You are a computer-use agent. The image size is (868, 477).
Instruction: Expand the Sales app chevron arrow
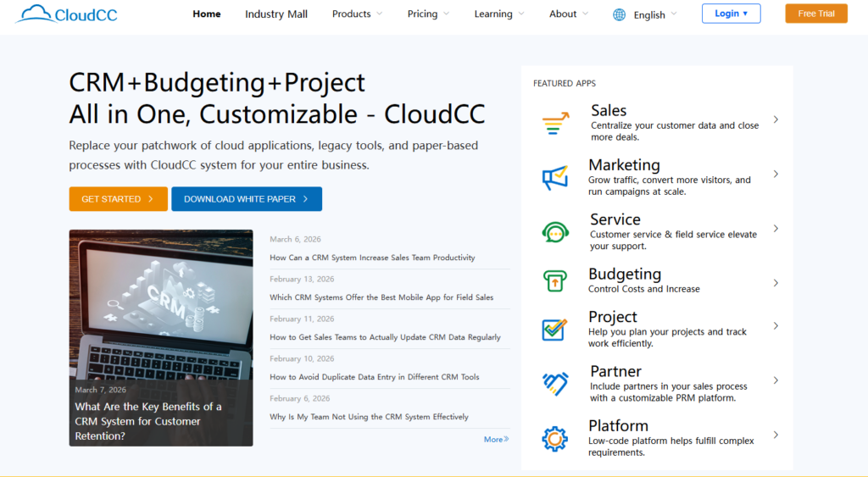pyautogui.click(x=776, y=119)
